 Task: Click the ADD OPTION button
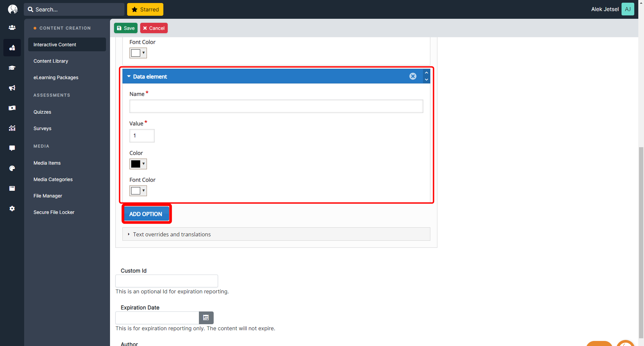tap(146, 214)
